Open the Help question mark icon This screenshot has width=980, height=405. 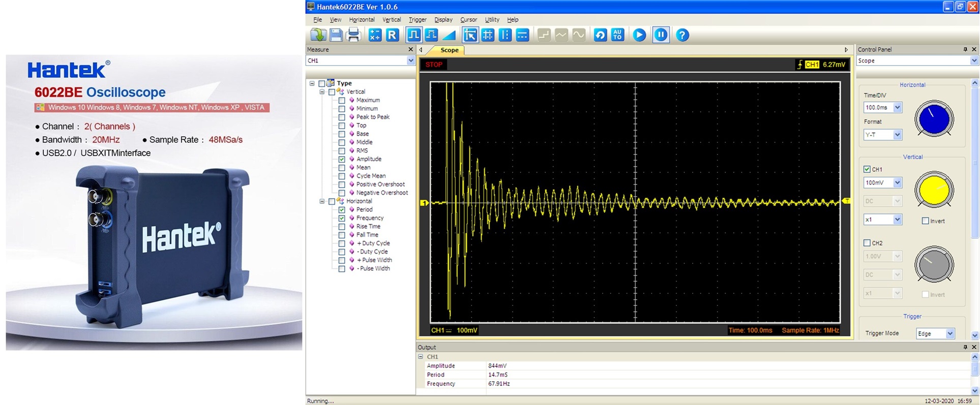point(682,35)
